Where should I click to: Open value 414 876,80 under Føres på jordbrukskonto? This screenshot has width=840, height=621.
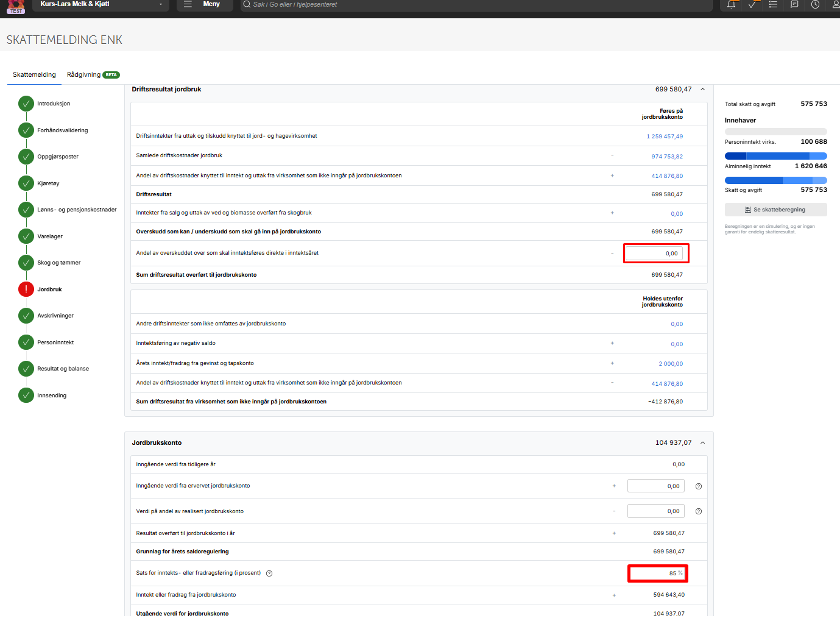tap(667, 176)
